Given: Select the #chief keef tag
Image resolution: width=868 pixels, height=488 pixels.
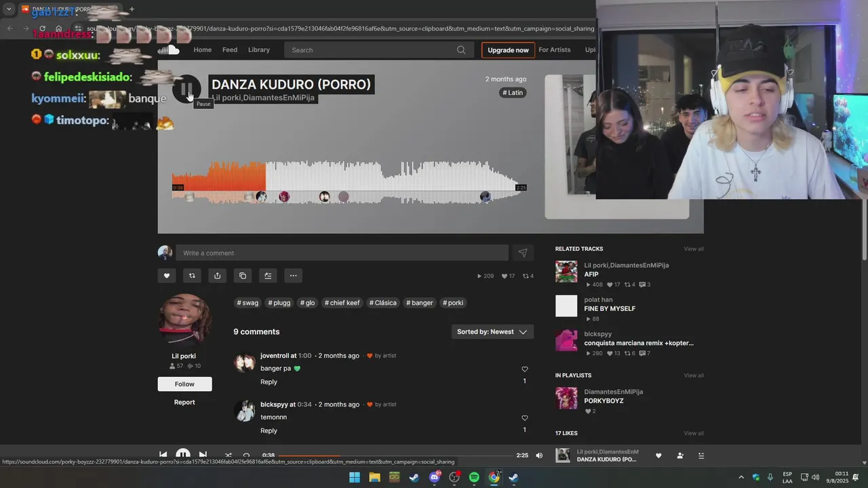Looking at the screenshot, I should (x=342, y=303).
